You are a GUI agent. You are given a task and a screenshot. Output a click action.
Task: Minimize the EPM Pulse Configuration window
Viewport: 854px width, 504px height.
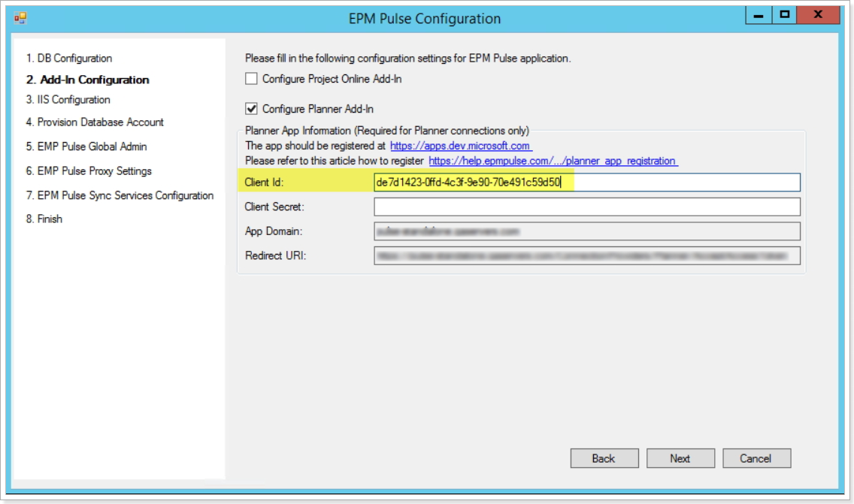(x=758, y=15)
